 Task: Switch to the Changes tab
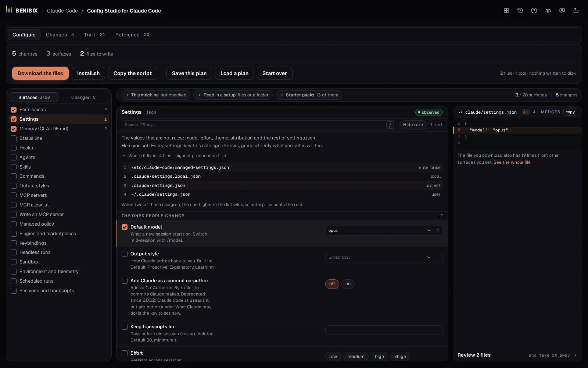click(60, 35)
